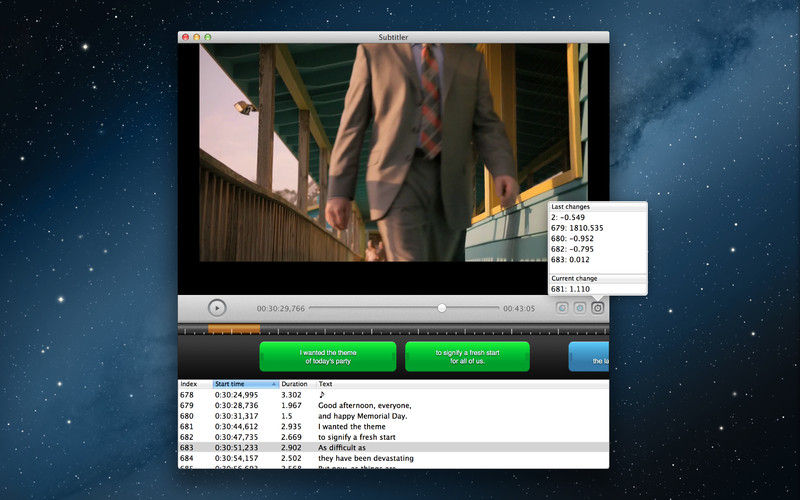Select '679: 1810.535' in Last changes
This screenshot has height=500, width=800.
(577, 228)
